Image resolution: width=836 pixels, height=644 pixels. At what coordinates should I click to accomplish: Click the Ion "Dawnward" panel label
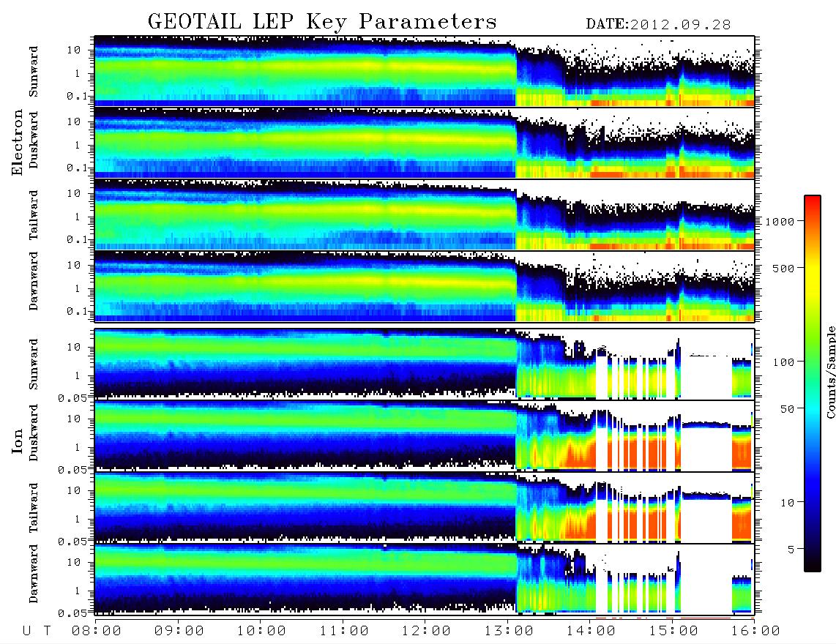click(x=34, y=574)
